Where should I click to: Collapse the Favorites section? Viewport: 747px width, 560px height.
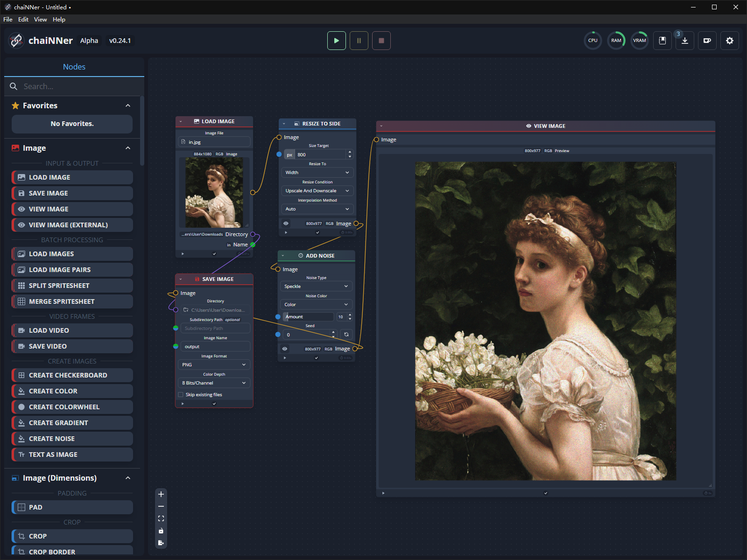[128, 105]
